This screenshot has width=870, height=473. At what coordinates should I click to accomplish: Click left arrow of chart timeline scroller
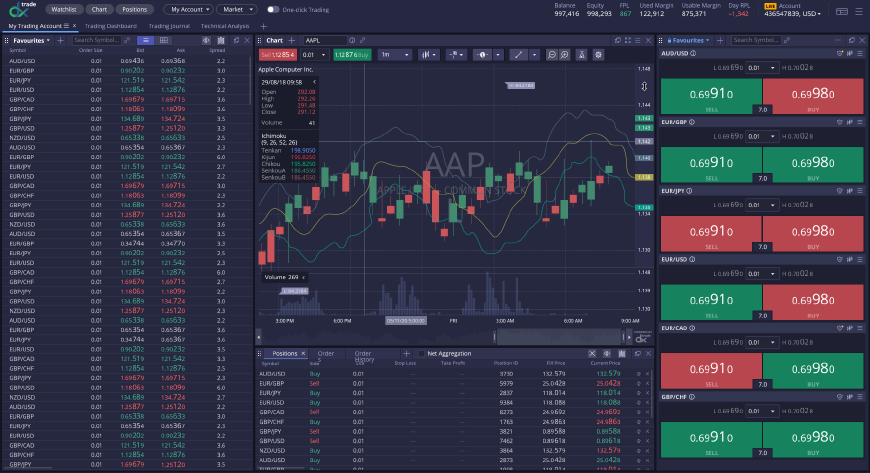click(x=259, y=336)
